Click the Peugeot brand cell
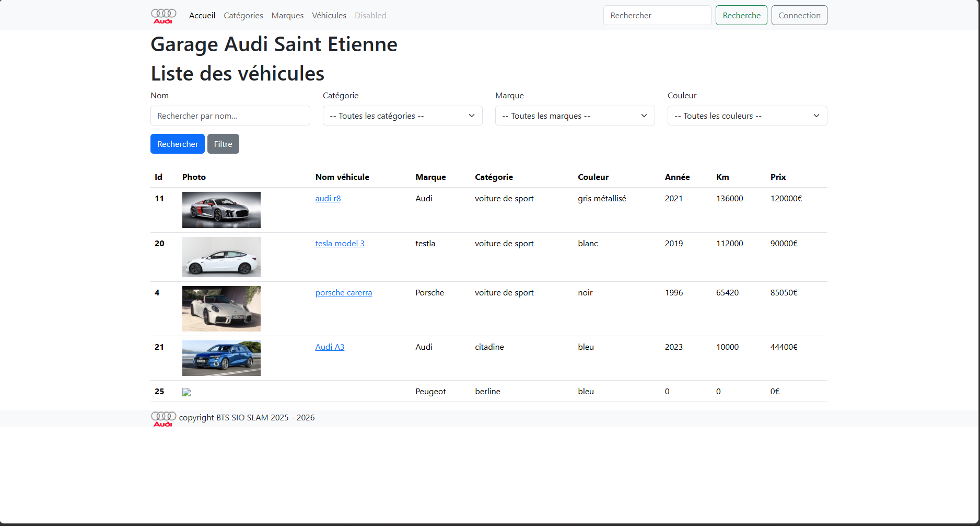The width and height of the screenshot is (980, 526). click(431, 392)
